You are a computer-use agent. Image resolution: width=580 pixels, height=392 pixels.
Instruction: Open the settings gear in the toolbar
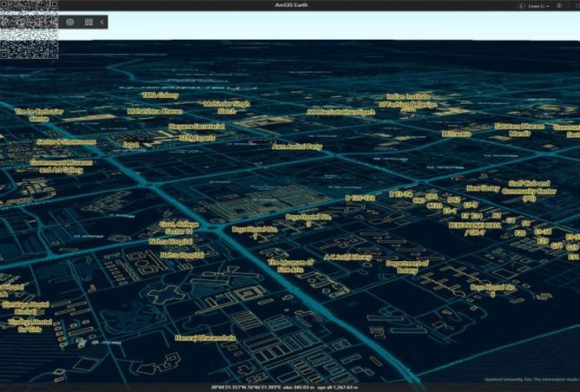click(70, 23)
